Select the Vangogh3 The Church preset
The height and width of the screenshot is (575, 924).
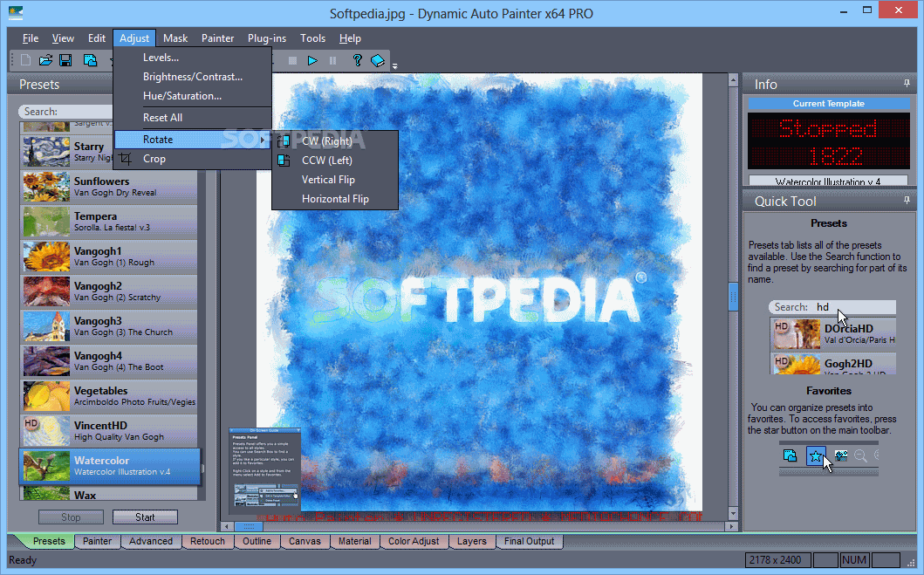pos(110,325)
